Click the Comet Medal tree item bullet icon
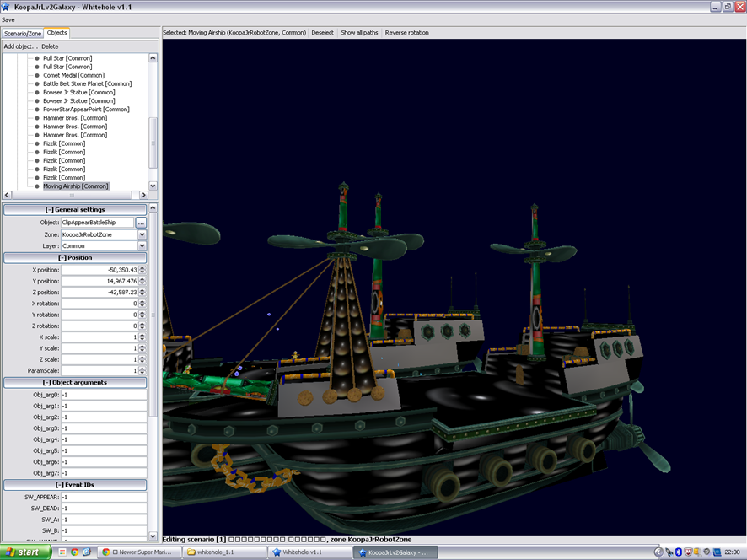The width and height of the screenshot is (747, 560). 37,75
